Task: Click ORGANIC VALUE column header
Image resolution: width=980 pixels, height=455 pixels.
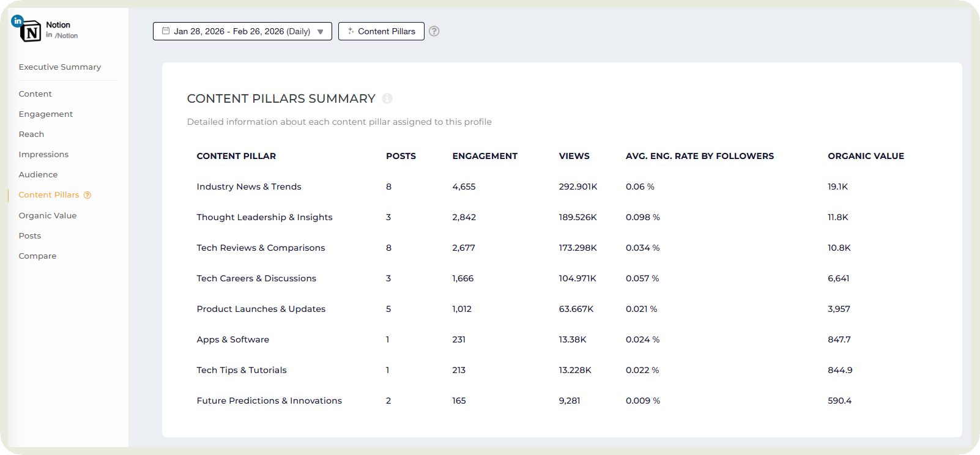Action: point(866,156)
